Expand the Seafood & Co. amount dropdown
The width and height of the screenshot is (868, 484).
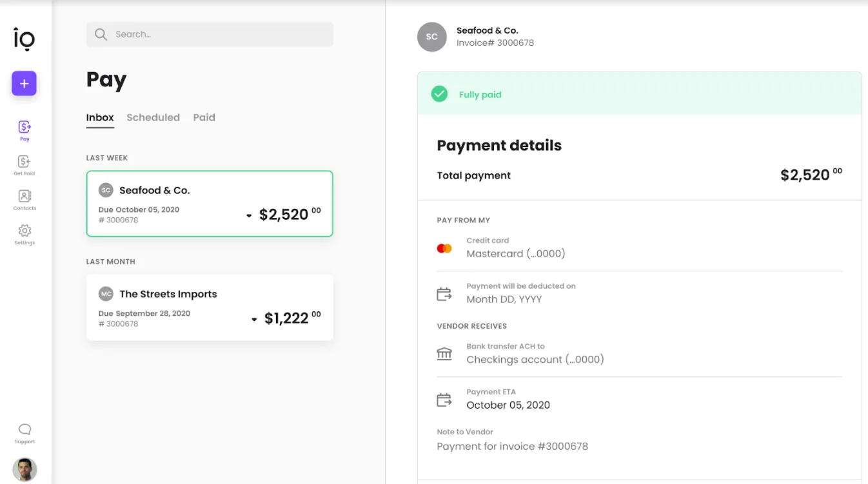[x=248, y=215]
